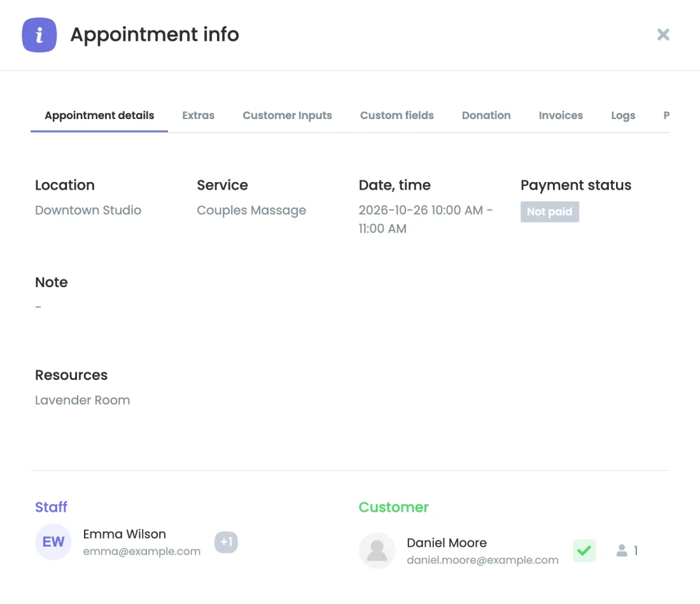Viewport: 700px width, 604px height.
Task: Click the Date, time heading
Action: coord(395,185)
